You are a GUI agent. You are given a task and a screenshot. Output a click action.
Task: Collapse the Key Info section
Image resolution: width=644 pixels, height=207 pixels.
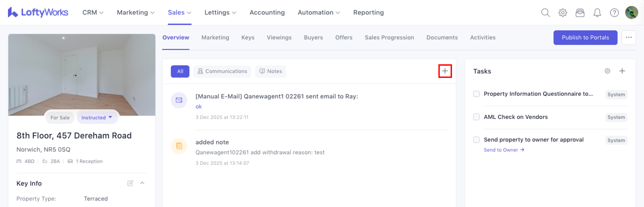click(142, 183)
